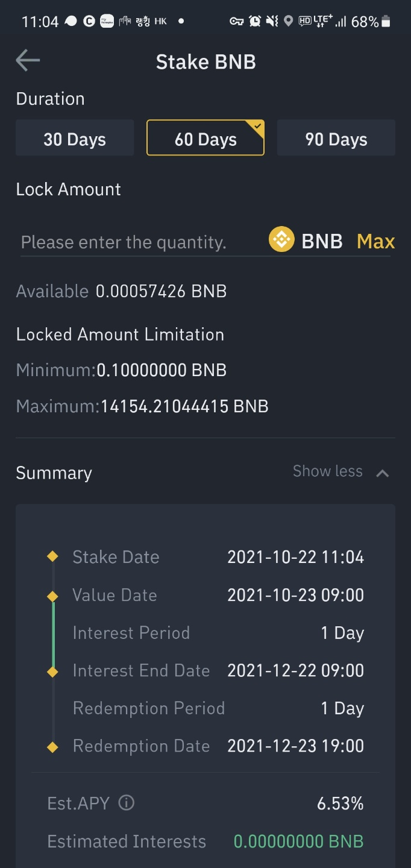Tap the Interest End Date diamond marker
This screenshot has height=868, width=411.
[x=53, y=671]
